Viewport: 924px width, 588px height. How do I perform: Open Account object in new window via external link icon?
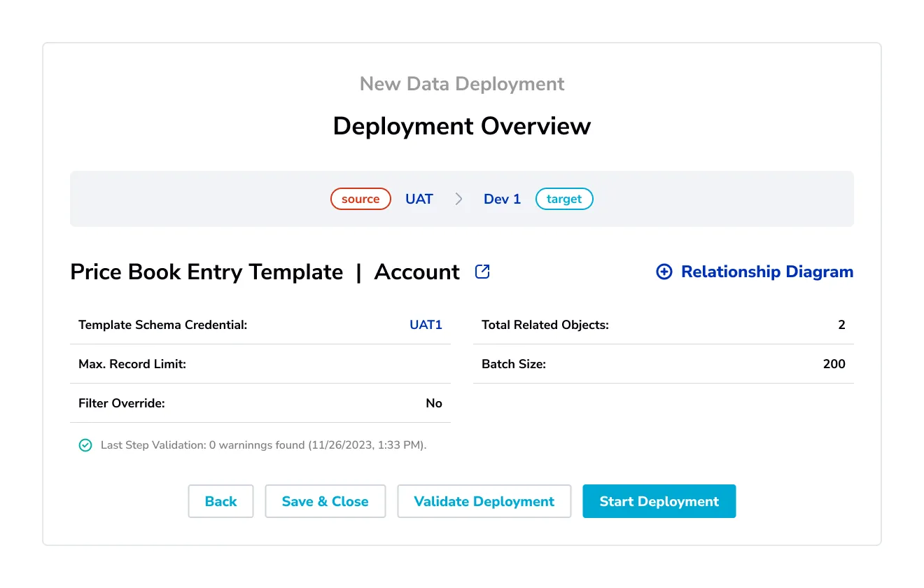tap(482, 271)
